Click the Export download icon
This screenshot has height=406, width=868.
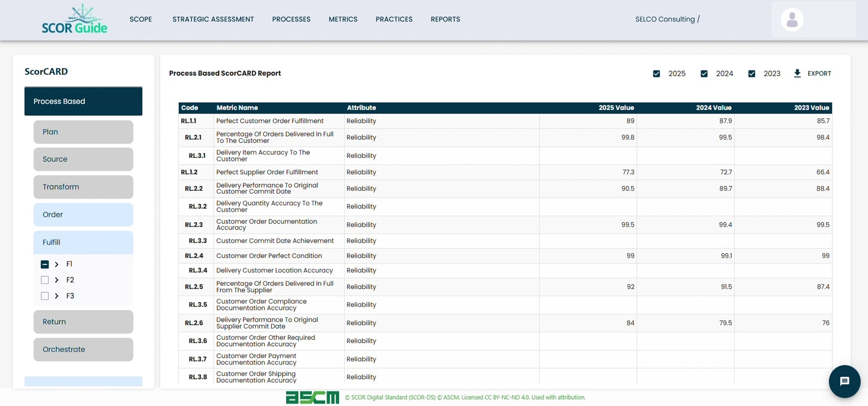(797, 73)
